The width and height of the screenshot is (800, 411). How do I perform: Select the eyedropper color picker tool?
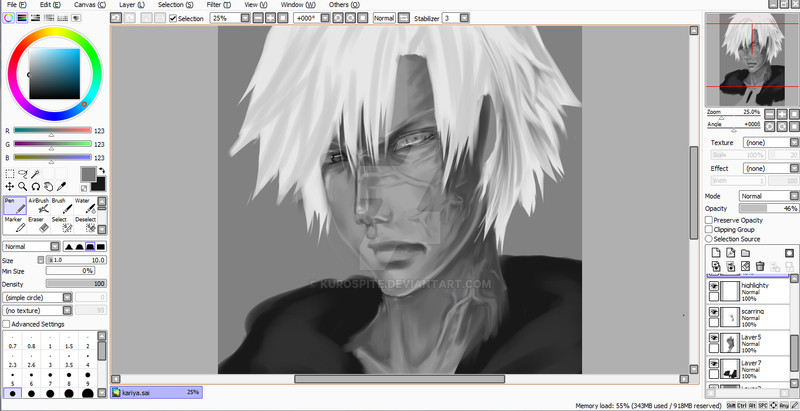(61, 187)
